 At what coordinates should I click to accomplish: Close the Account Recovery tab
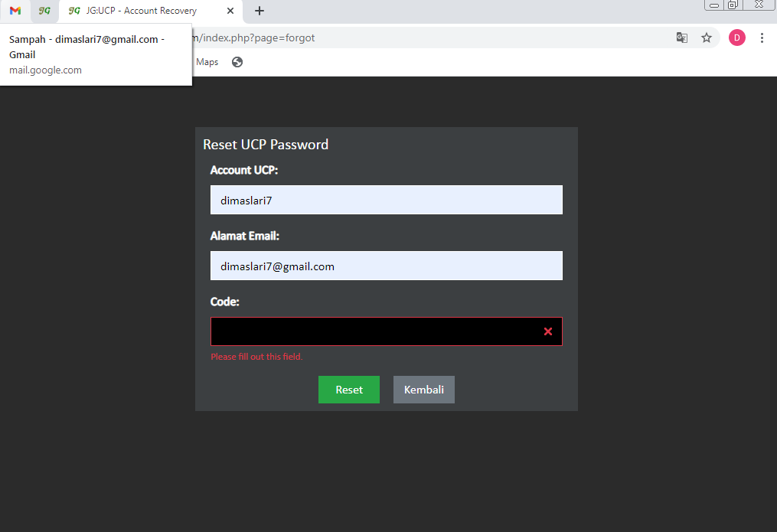pos(230,11)
